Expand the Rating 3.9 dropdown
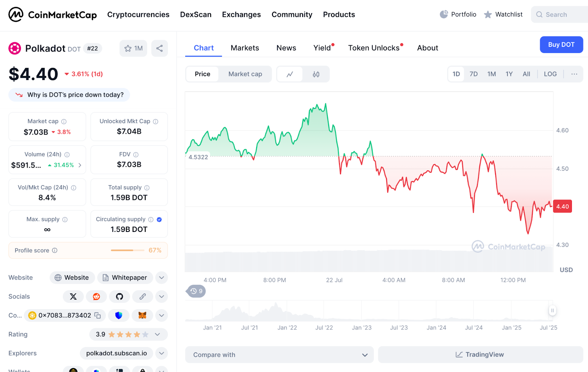This screenshot has height=372, width=588. point(129,335)
